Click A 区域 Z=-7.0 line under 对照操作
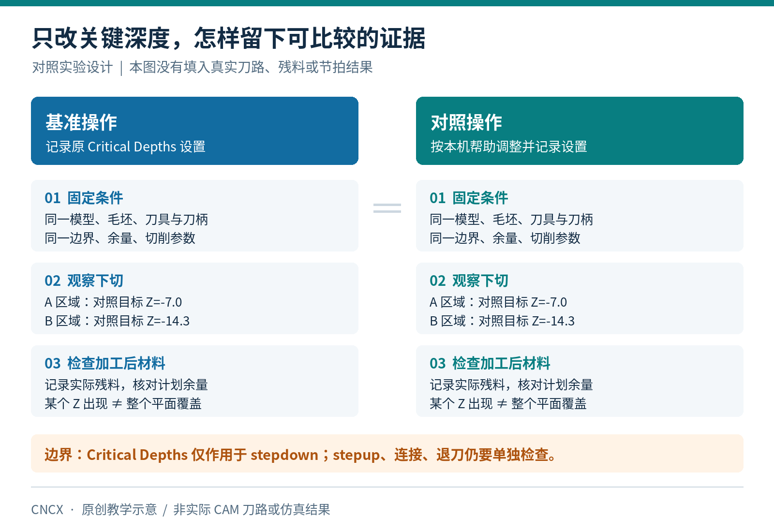774x532 pixels. [x=498, y=302]
